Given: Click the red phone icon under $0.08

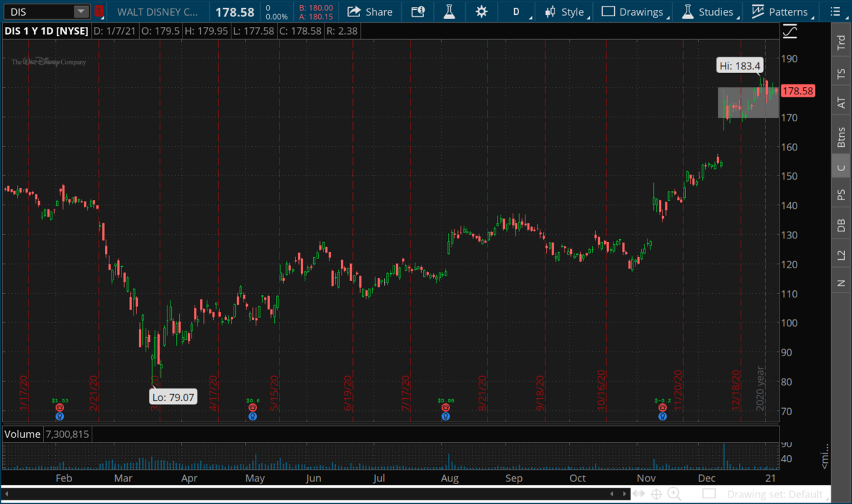Looking at the screenshot, I should tap(445, 408).
